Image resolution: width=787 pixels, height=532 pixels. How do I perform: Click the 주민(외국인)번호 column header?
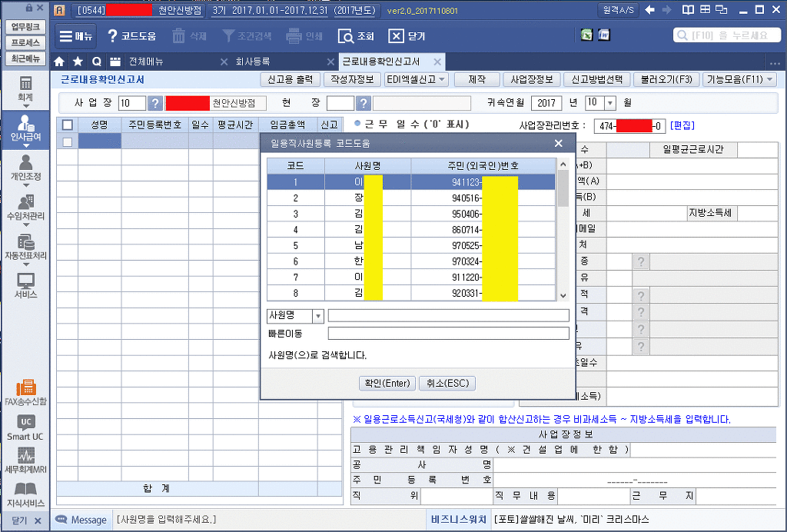tap(483, 166)
